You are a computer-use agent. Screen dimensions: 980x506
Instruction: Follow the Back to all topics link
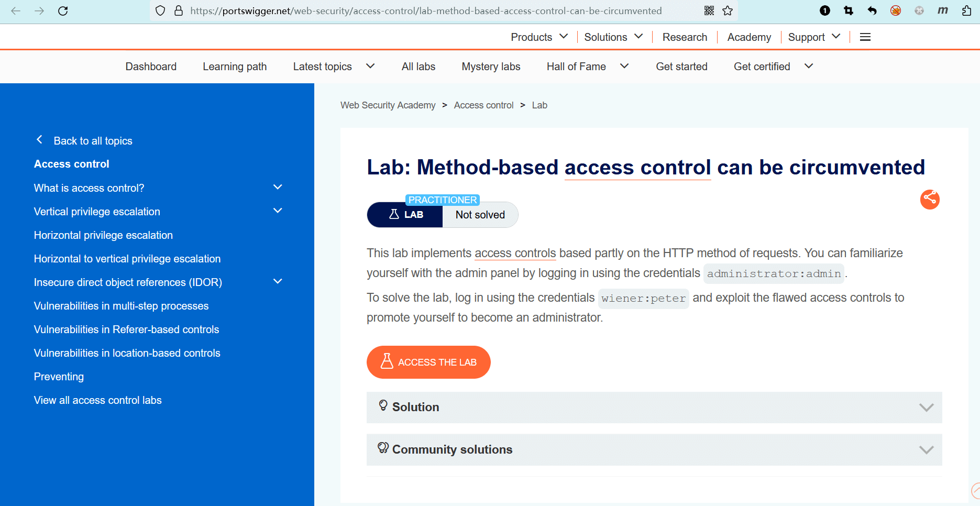[x=93, y=141]
